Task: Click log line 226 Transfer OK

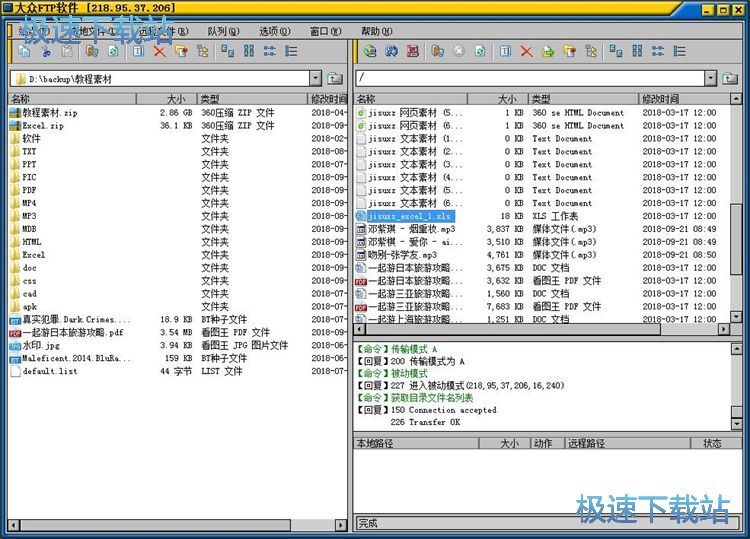Action: [x=425, y=422]
